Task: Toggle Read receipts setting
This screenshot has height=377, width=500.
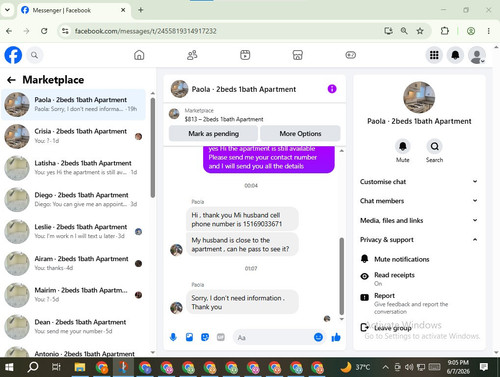Action: pyautogui.click(x=419, y=279)
